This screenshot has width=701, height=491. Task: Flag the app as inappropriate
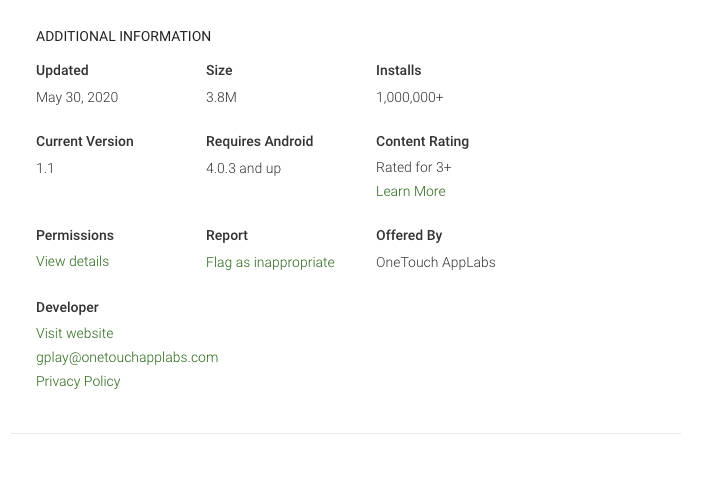(x=270, y=262)
